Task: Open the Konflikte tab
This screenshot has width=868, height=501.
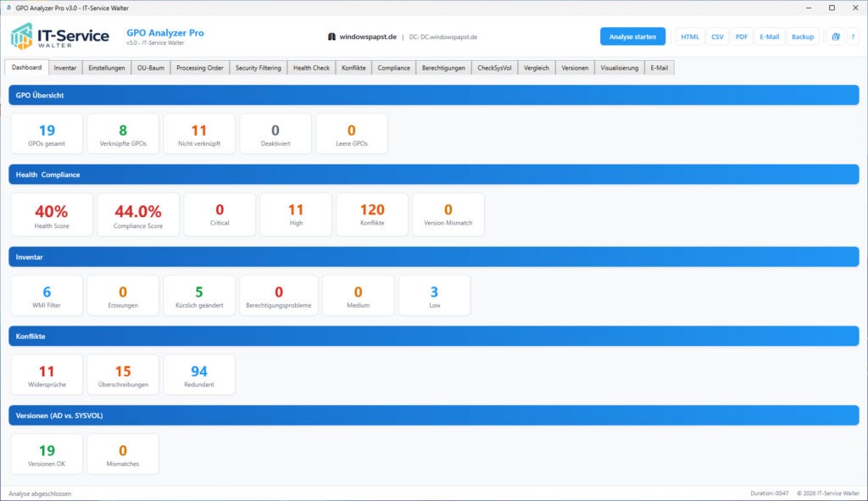Action: (354, 67)
